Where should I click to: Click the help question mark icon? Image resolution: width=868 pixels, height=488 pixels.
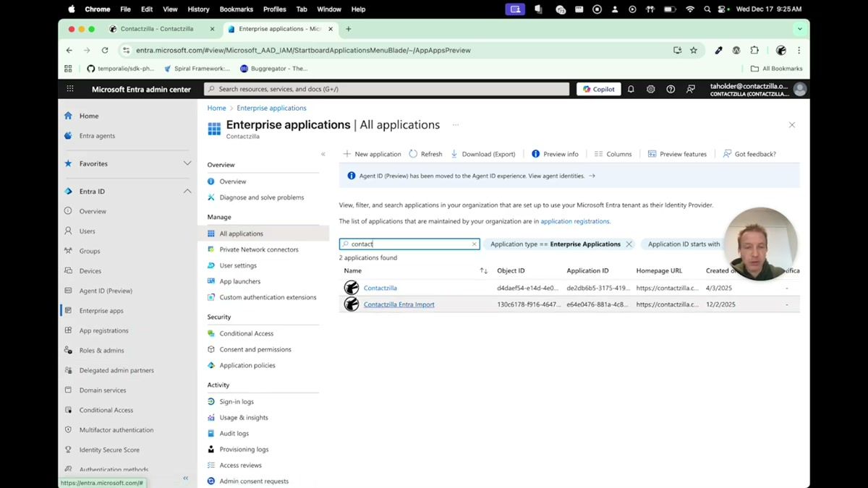[671, 88]
